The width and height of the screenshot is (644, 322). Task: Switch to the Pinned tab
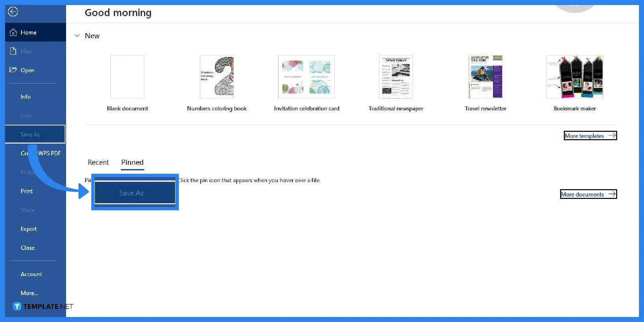click(132, 162)
